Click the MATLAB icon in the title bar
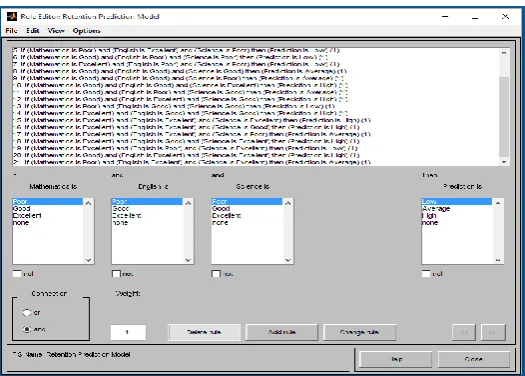The height and width of the screenshot is (376, 525). 12,16
